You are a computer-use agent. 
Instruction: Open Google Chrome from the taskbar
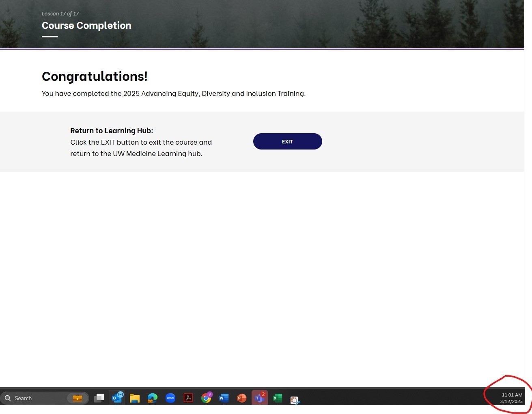click(x=206, y=398)
